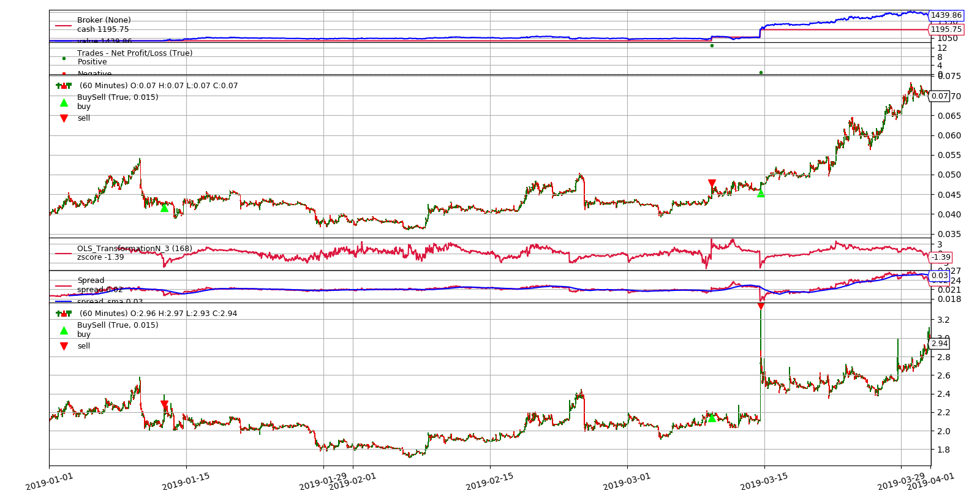Click the candlestick legend icon beside O:0.07 H:0.07
The image size is (980, 490).
pyautogui.click(x=64, y=86)
